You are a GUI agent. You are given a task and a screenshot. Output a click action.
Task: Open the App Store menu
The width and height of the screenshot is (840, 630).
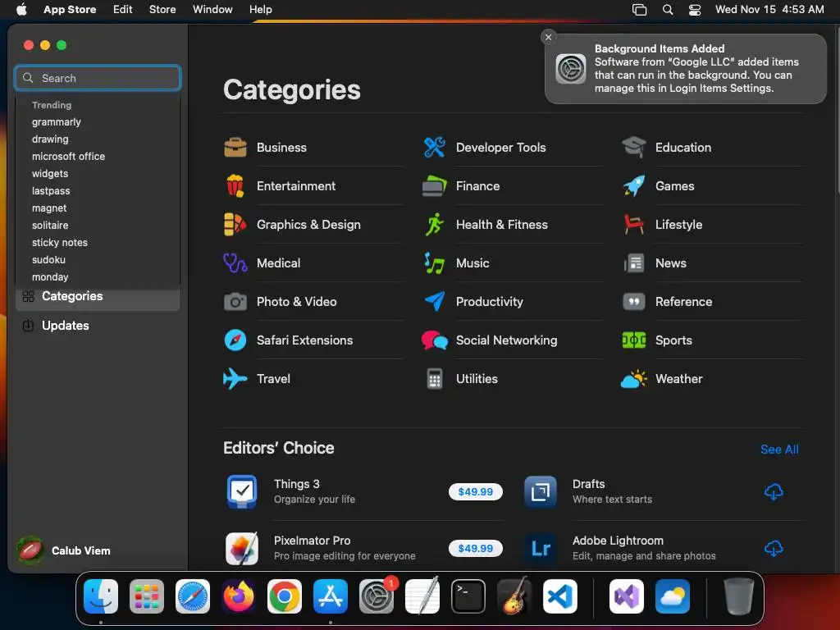pyautogui.click(x=70, y=9)
